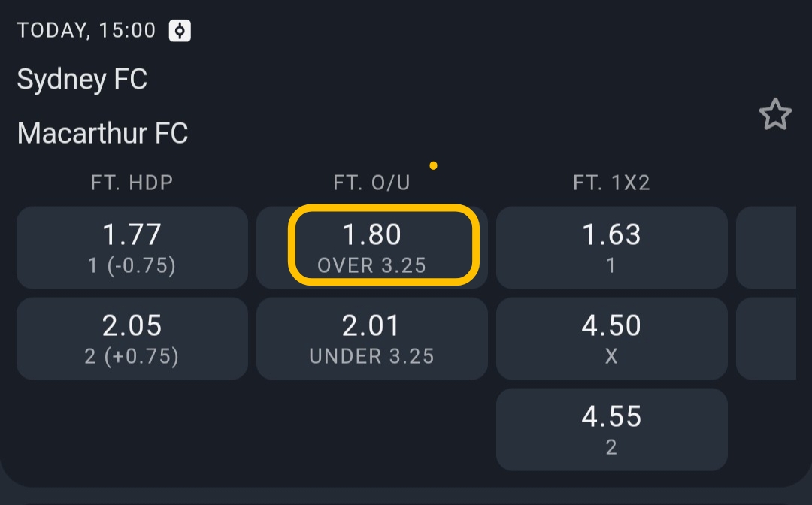This screenshot has width=812, height=505.
Task: Select 1.77 odds for home handicap -0.75
Action: coord(132,247)
